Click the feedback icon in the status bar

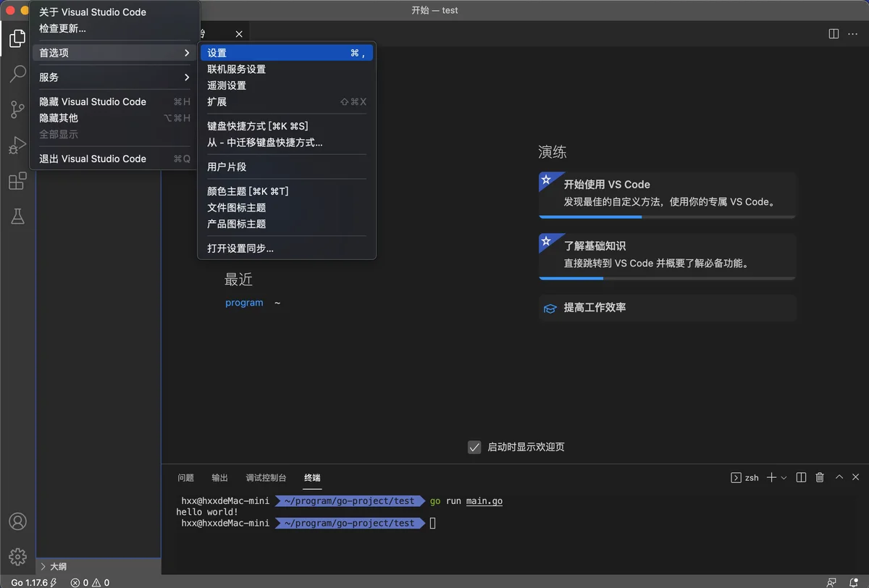click(x=831, y=582)
